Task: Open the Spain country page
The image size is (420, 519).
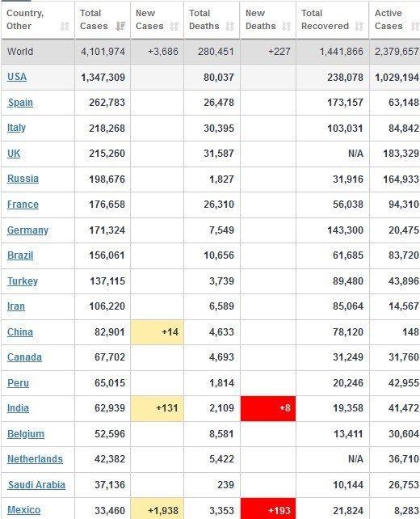Action: pos(20,103)
